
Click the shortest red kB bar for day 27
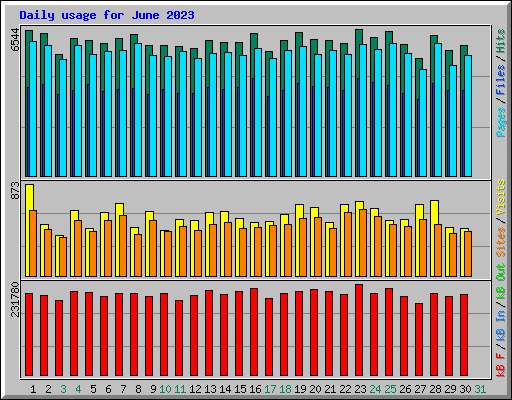point(419,340)
